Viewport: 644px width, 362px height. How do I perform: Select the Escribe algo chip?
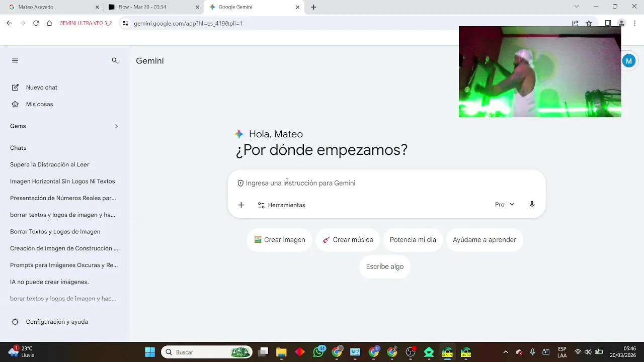coord(385,266)
